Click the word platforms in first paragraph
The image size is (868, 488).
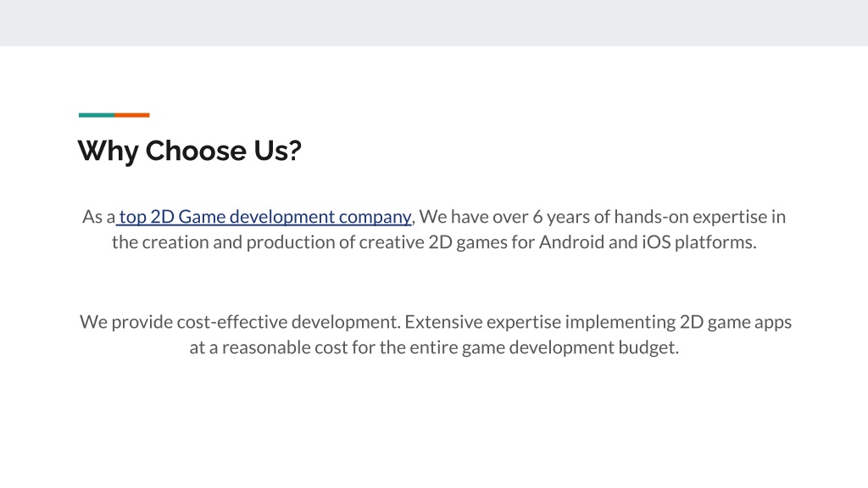pyautogui.click(x=715, y=243)
